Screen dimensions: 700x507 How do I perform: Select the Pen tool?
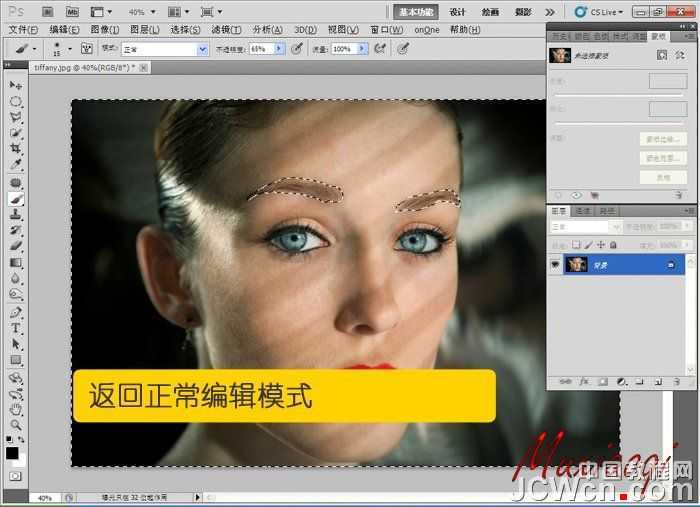(16, 312)
